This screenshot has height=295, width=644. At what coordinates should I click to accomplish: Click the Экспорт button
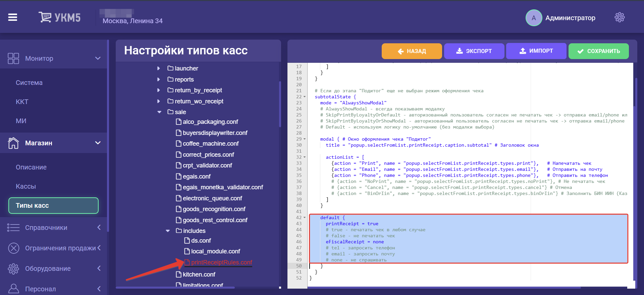pos(474,51)
